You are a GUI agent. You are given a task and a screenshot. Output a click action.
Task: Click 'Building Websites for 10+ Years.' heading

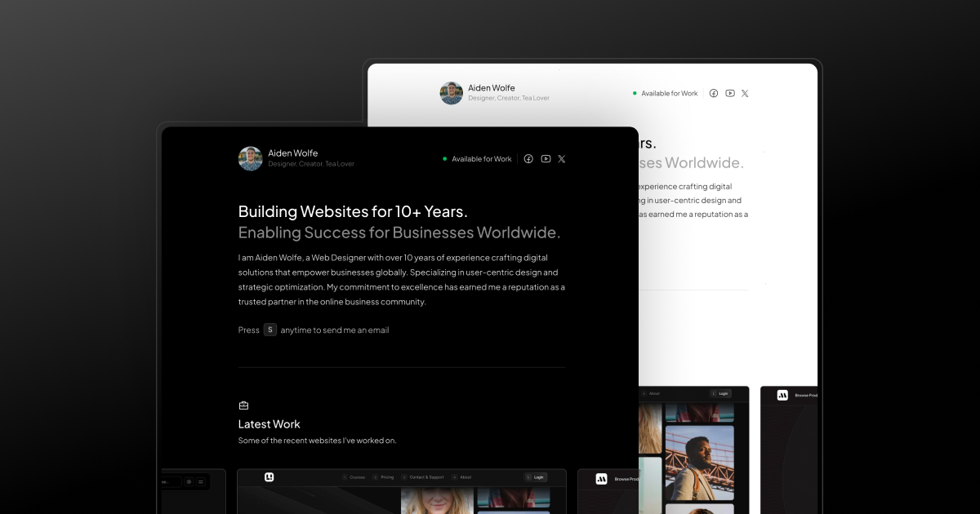pos(353,211)
